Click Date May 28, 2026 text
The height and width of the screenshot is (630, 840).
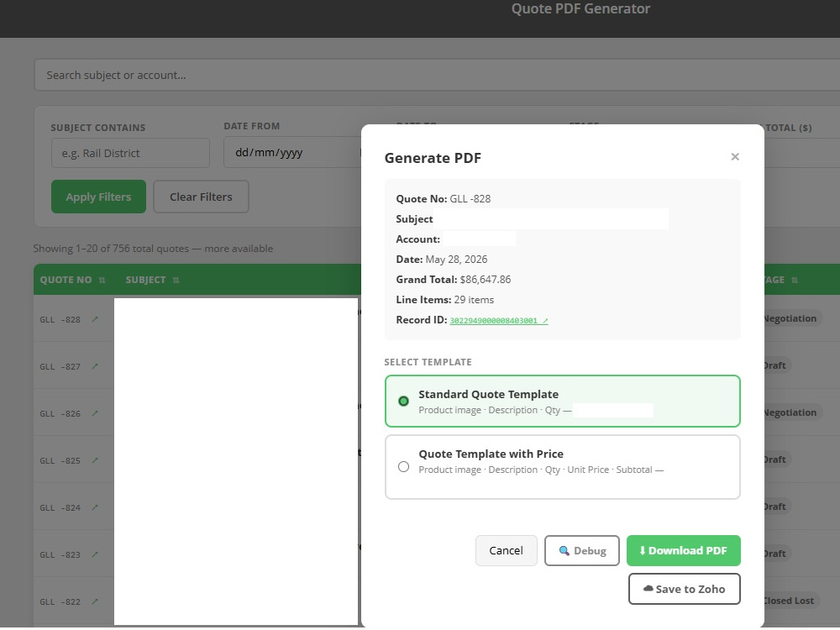[x=442, y=260]
